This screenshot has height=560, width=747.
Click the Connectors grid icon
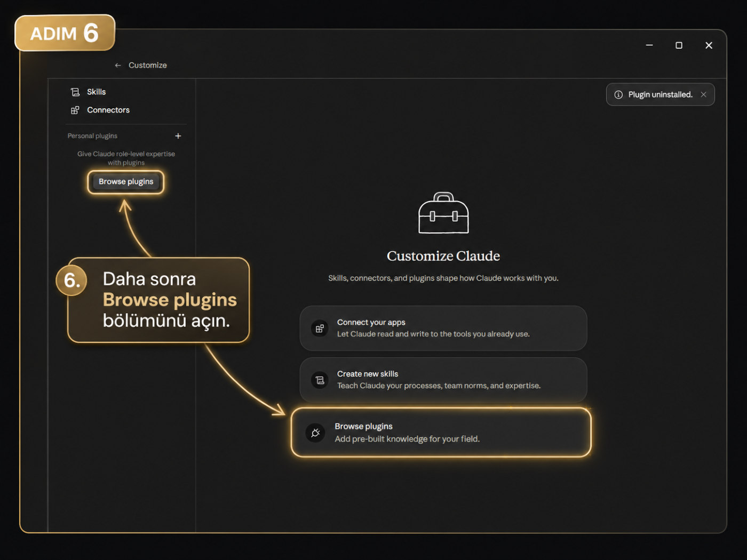pyautogui.click(x=75, y=110)
